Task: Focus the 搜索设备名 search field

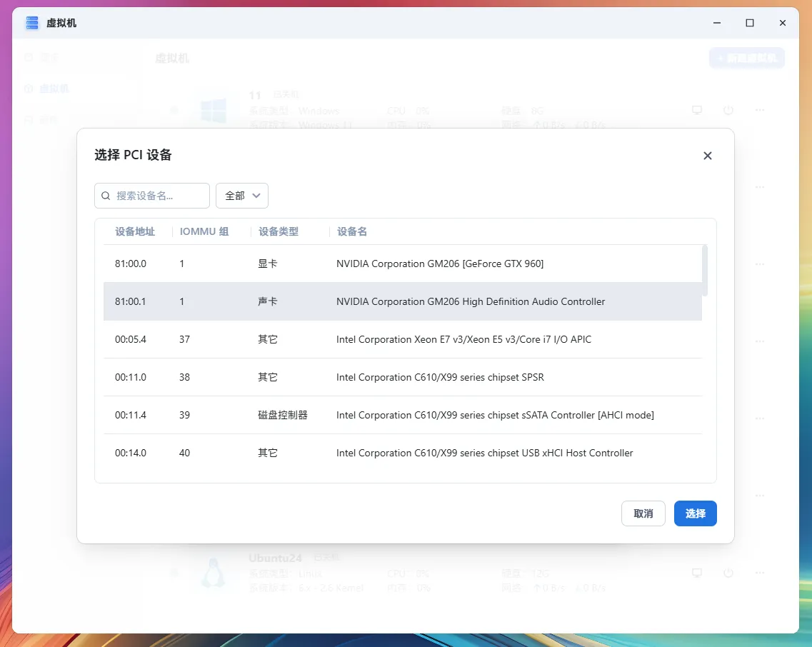Action: coord(159,196)
